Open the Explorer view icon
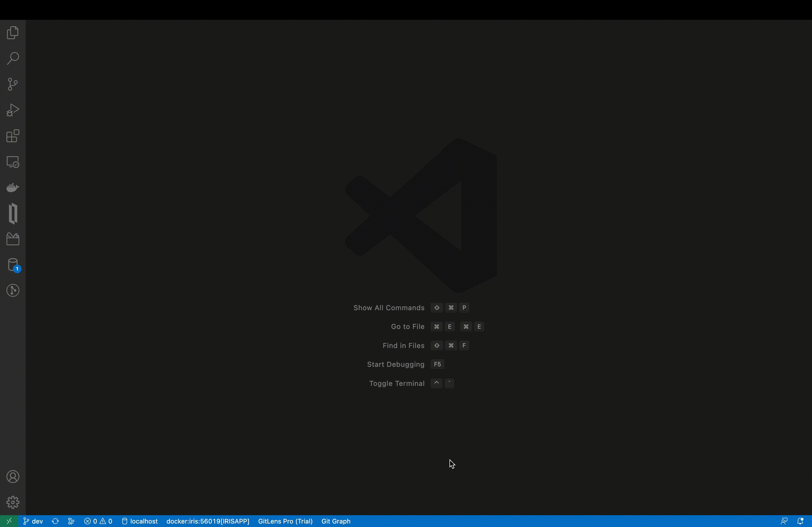The width and height of the screenshot is (812, 527). coord(13,33)
